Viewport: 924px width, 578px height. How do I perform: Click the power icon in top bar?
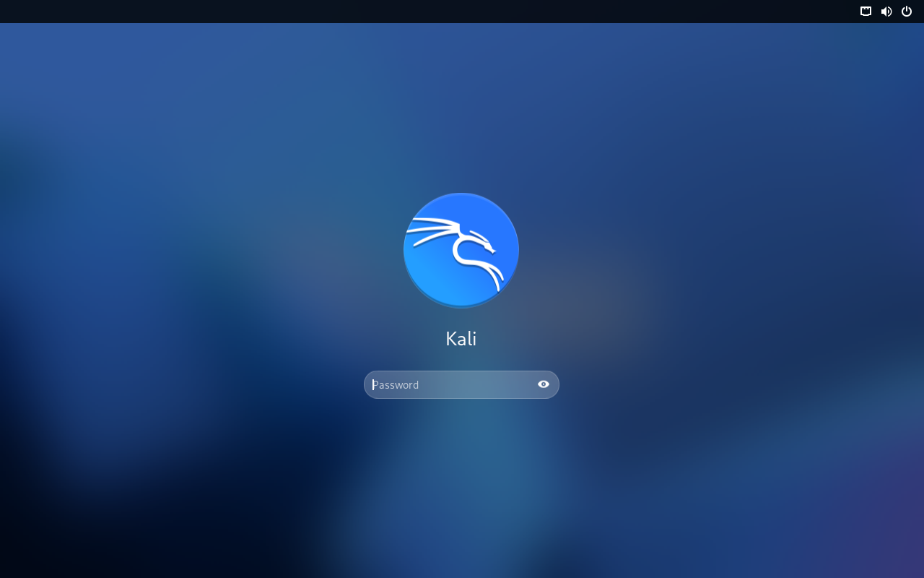coord(907,11)
